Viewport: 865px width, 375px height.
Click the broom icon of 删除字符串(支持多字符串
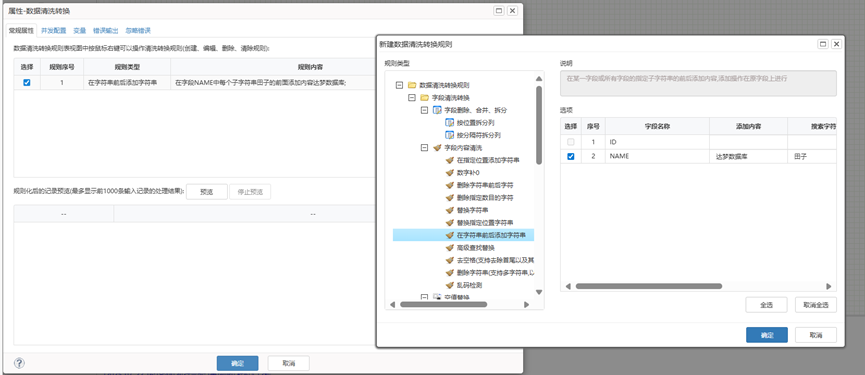pos(449,273)
